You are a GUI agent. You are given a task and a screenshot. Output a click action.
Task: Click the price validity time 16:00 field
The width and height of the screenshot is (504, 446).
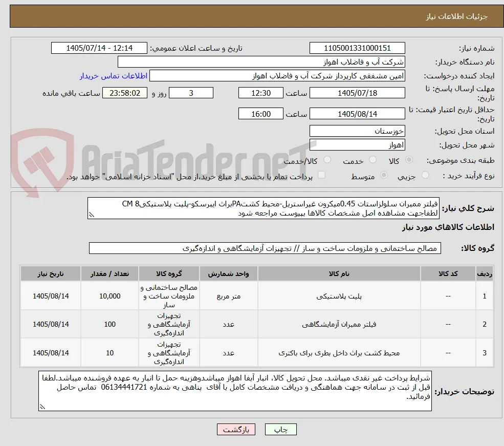click(260, 114)
